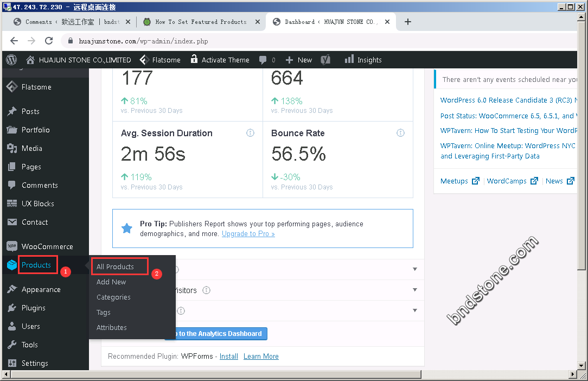
Task: Close the How To Set Featured Products tab
Action: coord(258,22)
